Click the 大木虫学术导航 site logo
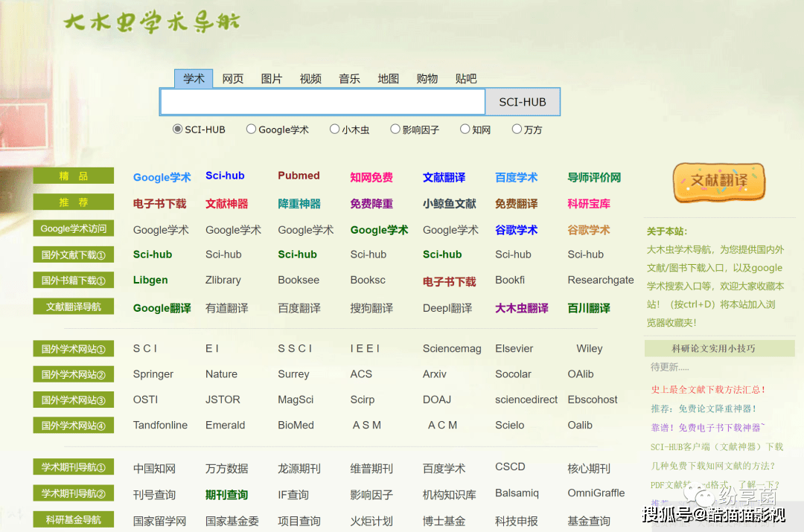The height and width of the screenshot is (532, 804). 152,22
